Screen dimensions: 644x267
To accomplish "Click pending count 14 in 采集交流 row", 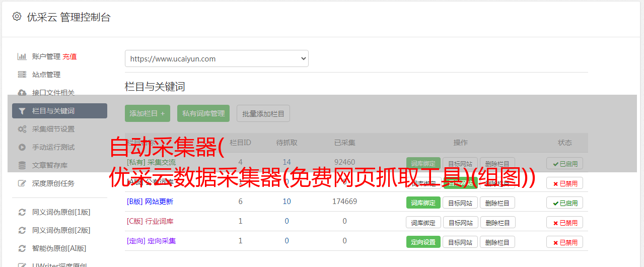I will pyautogui.click(x=287, y=162).
